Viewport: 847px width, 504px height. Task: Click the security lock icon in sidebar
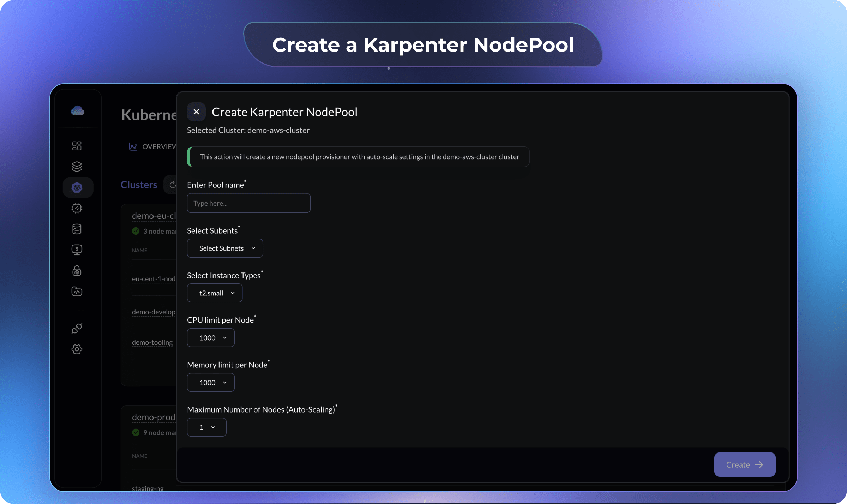(x=77, y=270)
